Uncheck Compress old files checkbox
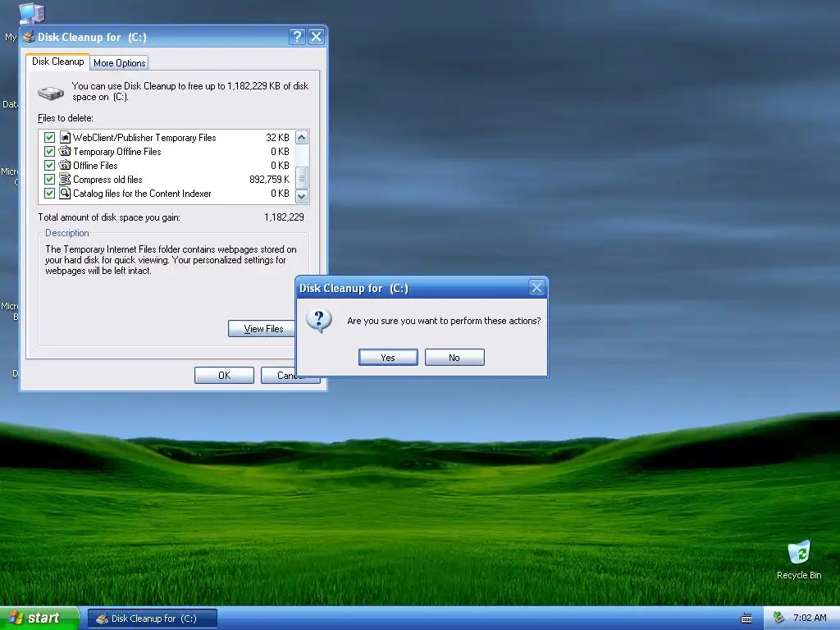 pyautogui.click(x=50, y=180)
